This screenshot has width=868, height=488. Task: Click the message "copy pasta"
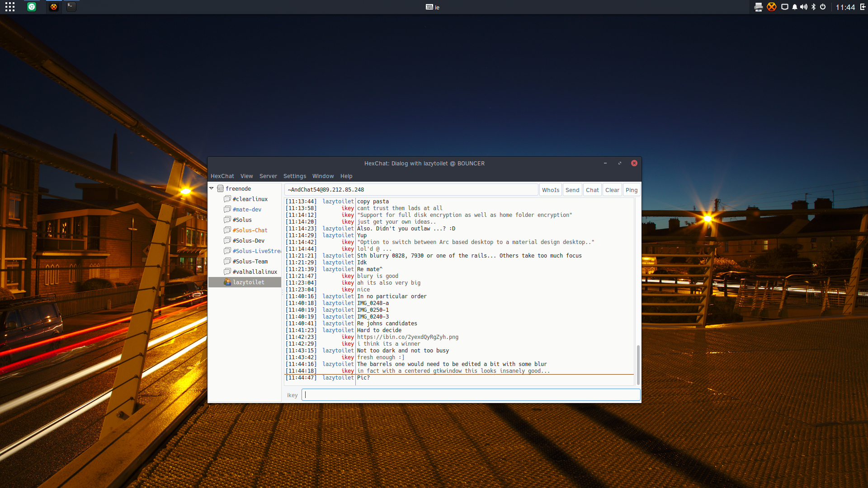(373, 202)
